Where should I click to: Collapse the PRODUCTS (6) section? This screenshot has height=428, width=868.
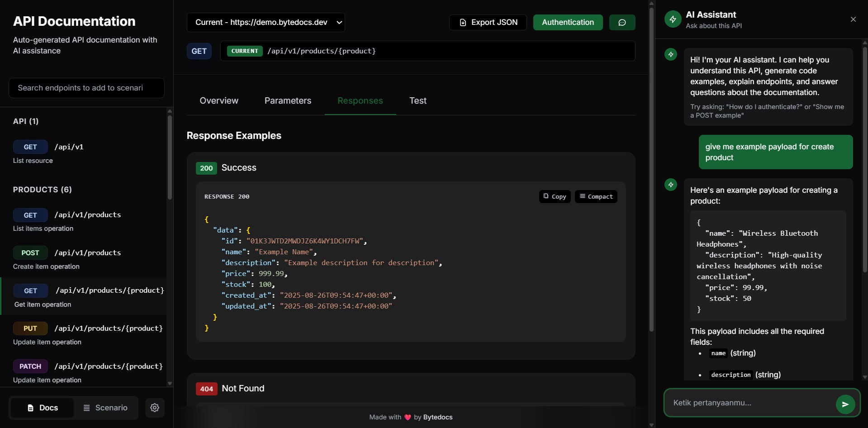click(42, 190)
